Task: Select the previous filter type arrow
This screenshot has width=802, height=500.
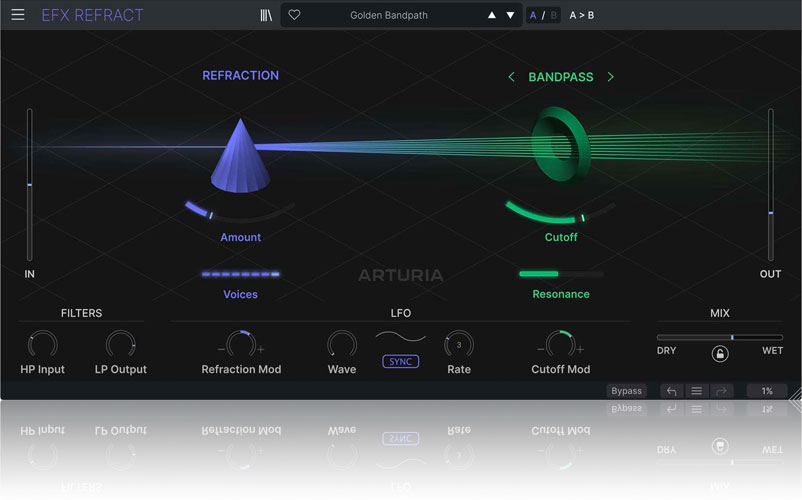Action: point(511,77)
